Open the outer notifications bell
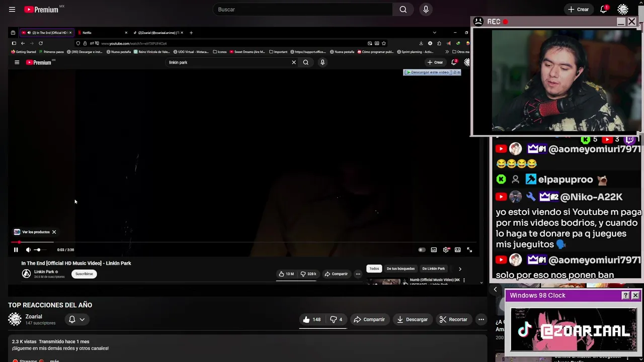The height and width of the screenshot is (362, 644). 604,9
